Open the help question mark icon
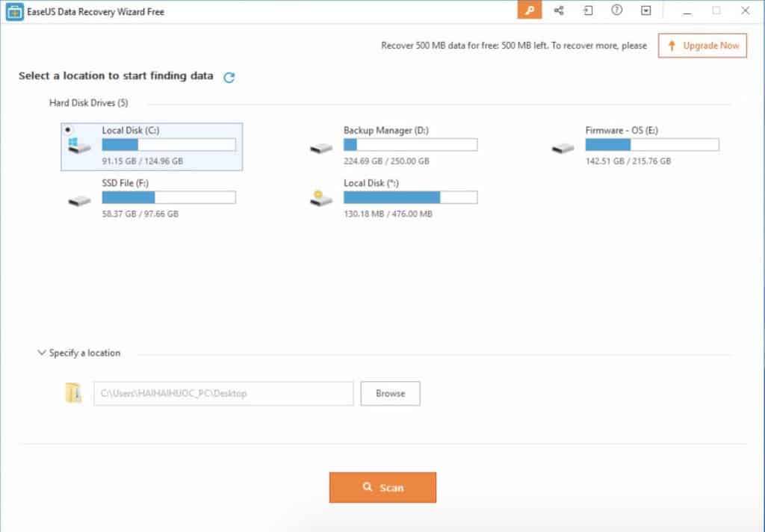The width and height of the screenshot is (765, 532). click(616, 10)
